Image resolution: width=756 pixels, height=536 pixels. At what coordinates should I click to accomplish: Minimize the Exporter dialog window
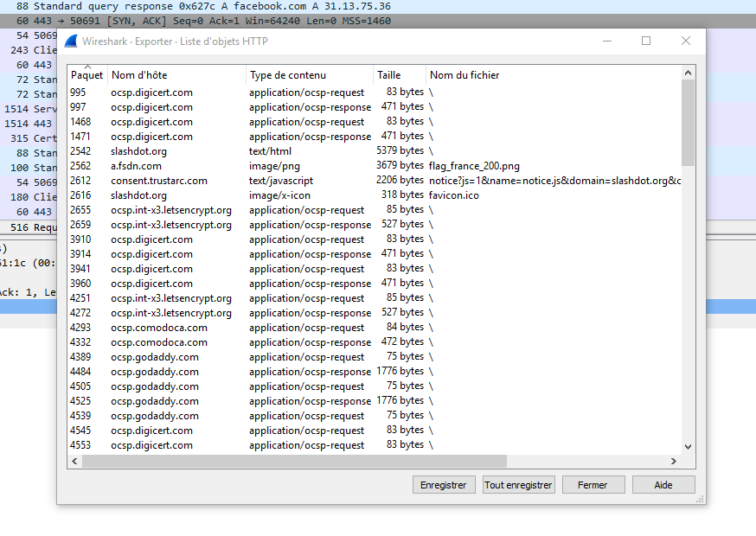(605, 41)
